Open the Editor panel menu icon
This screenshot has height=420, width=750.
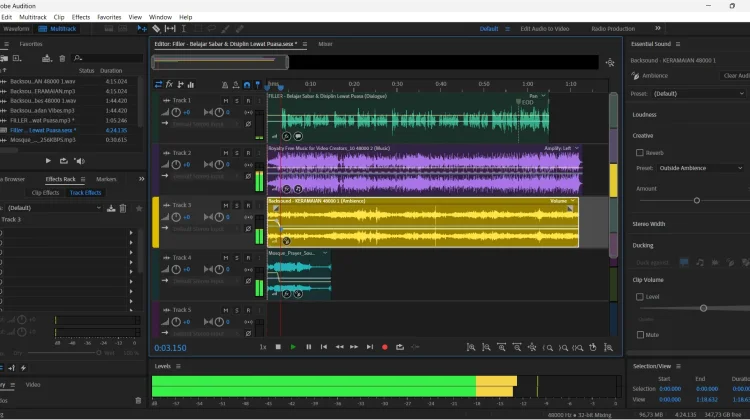pos(305,44)
